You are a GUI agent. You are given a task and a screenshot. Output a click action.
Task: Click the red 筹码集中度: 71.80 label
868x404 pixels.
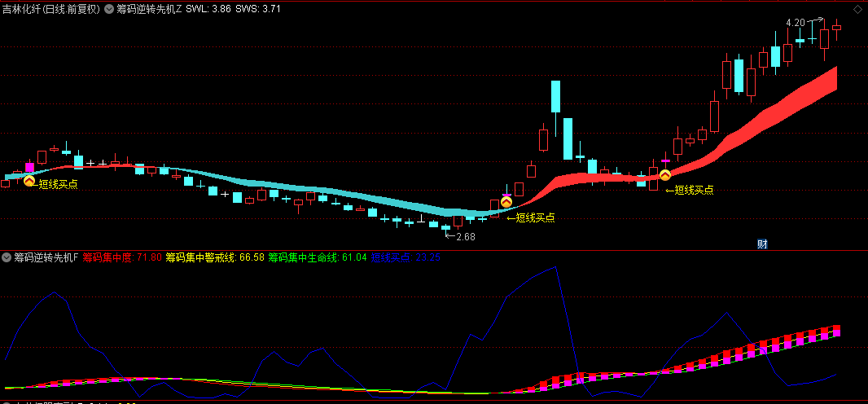point(122,257)
